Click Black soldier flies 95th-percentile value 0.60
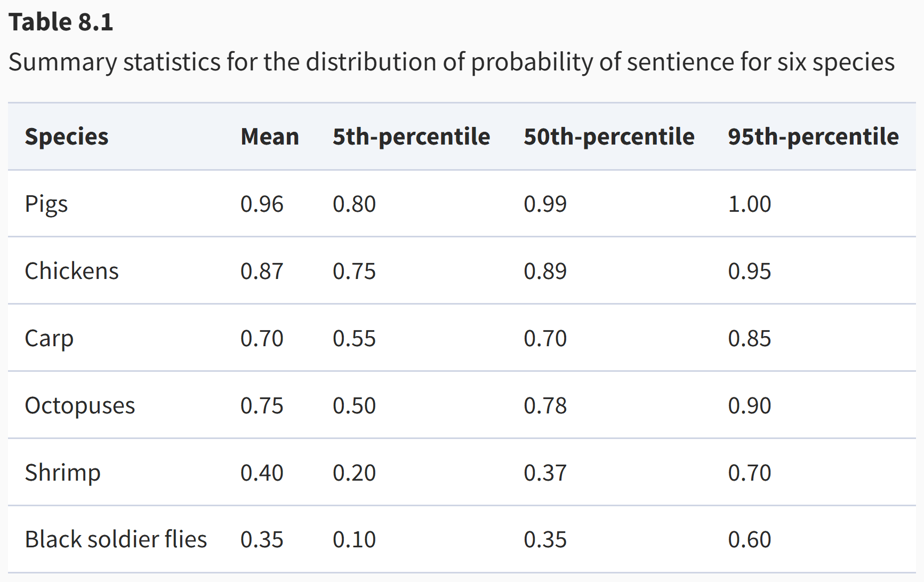The width and height of the screenshot is (924, 582). 749,539
